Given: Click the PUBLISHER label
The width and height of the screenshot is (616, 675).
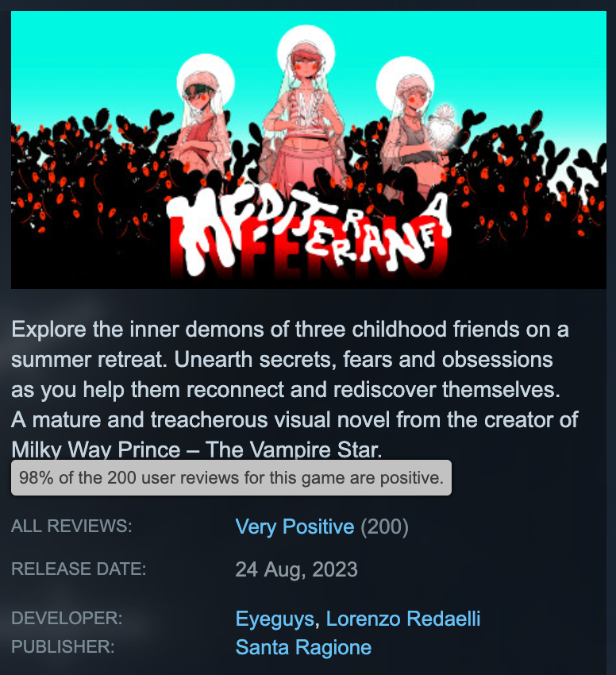Looking at the screenshot, I should (63, 647).
